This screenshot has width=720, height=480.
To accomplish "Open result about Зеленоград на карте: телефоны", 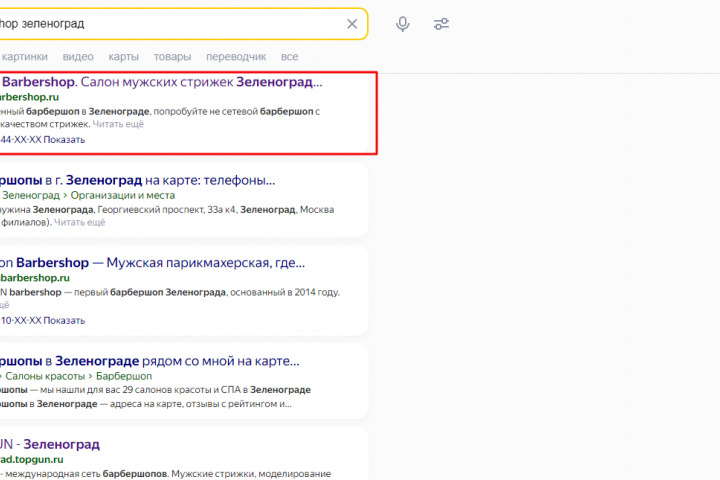I will point(137,180).
